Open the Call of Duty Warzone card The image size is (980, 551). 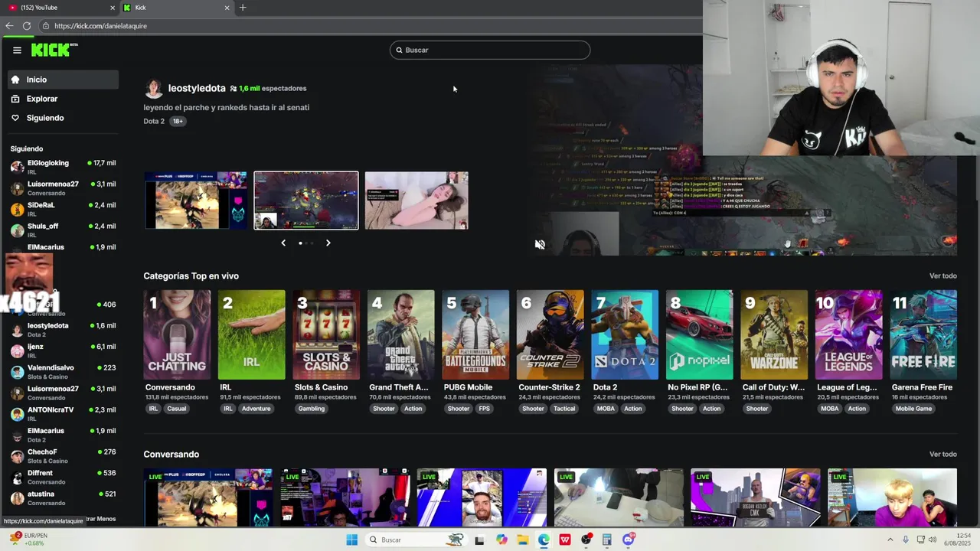[774, 334]
